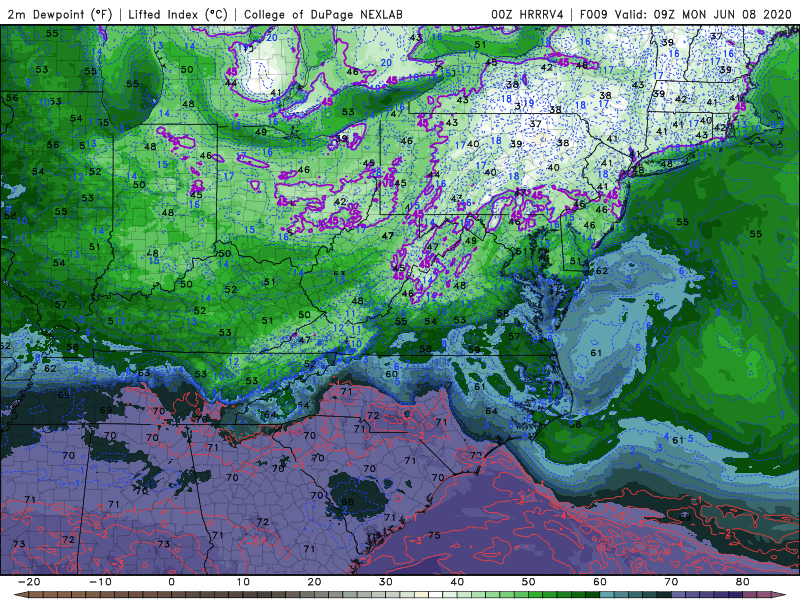Click the 65 dewpoint value on the map
Screen dimensions: 800x600
64,395
